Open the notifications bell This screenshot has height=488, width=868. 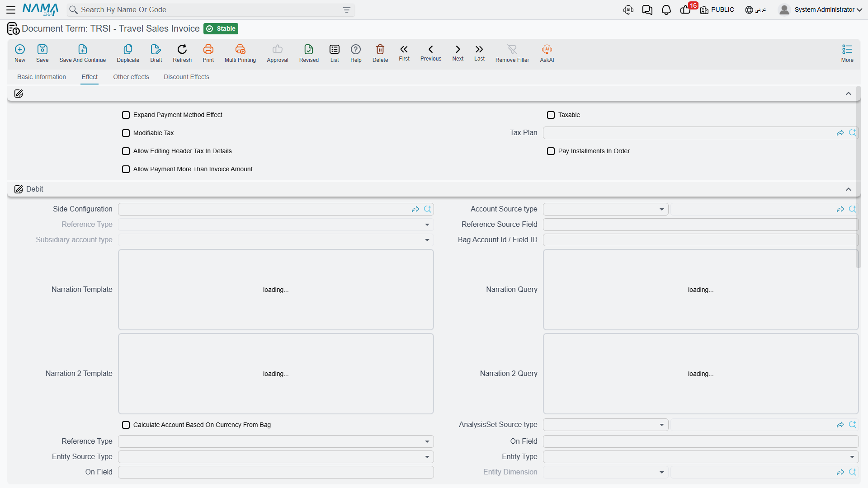666,10
